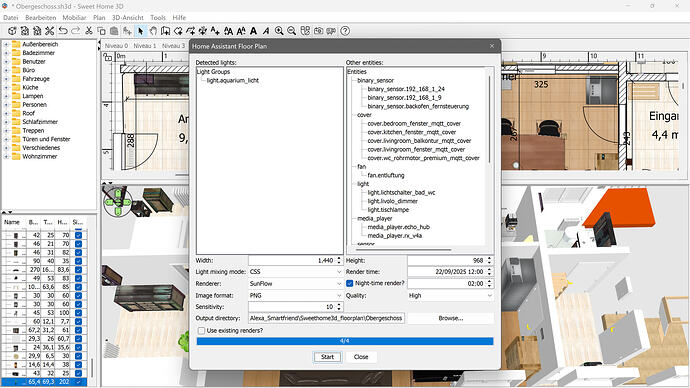Click the Save home toolbar icon
690x388 pixels.
(x=37, y=31)
